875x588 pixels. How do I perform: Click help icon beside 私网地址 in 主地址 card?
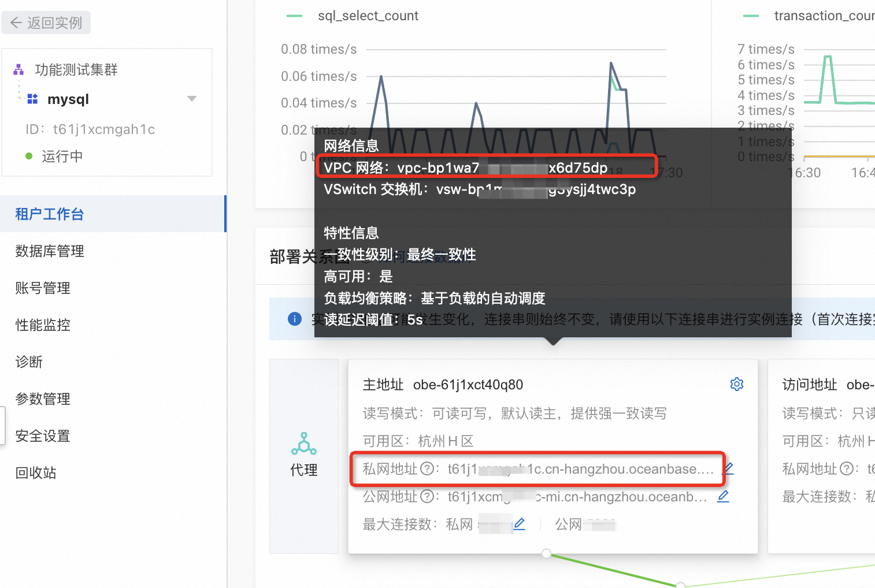pos(427,468)
